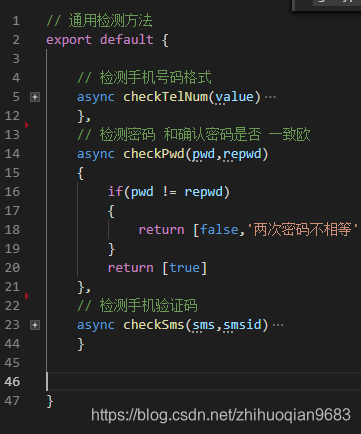The width and height of the screenshot is (361, 434).
Task: Click 'true' in return statement line 20
Action: tap(185, 268)
